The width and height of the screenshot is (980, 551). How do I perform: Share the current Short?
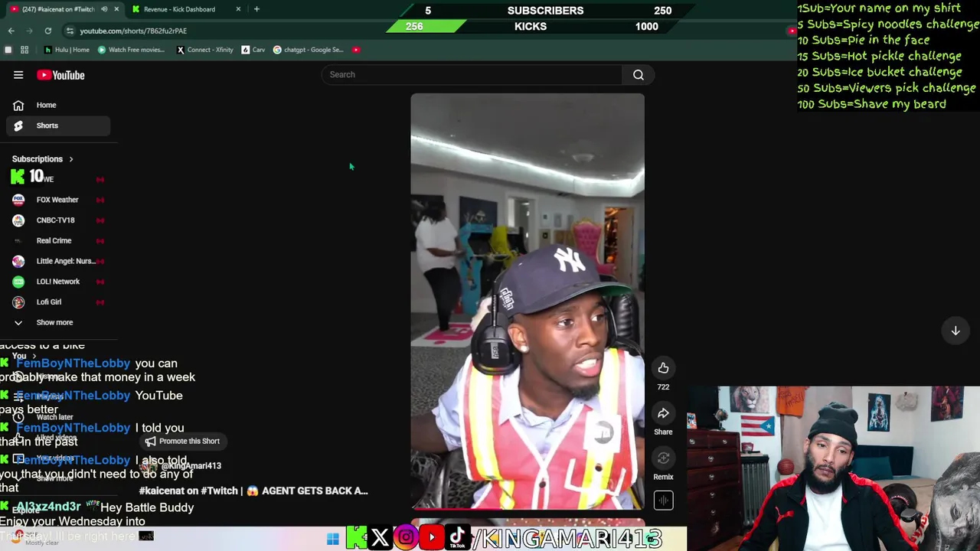click(663, 413)
